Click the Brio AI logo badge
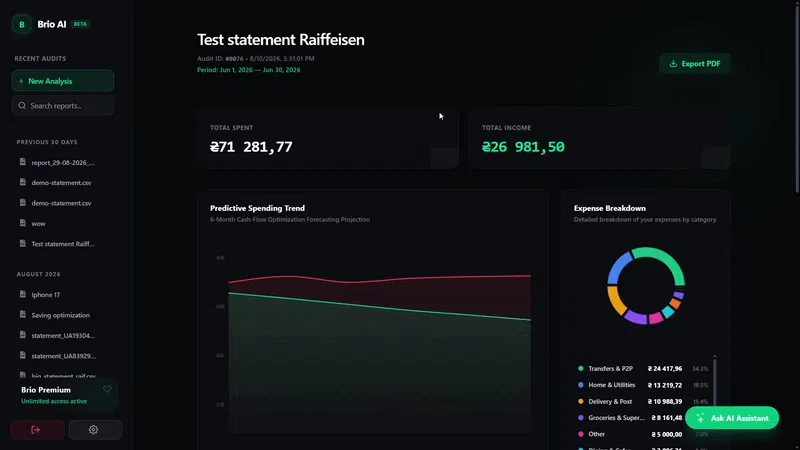 21,24
